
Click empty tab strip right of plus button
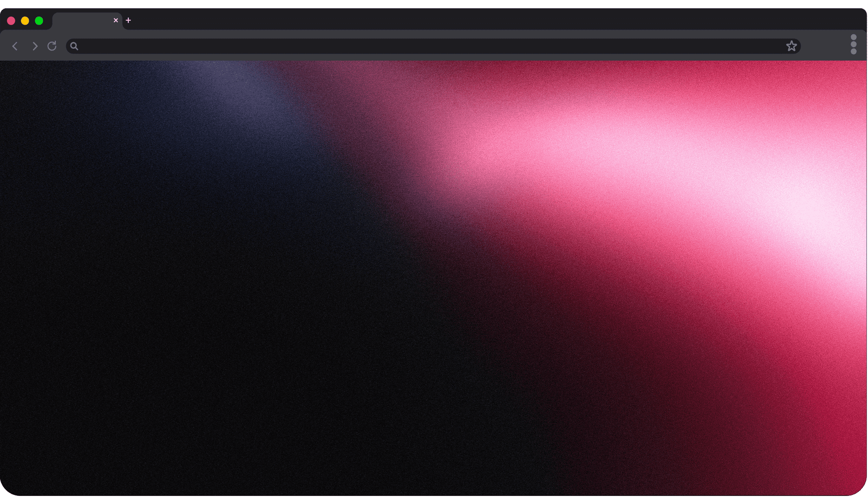click(472, 19)
